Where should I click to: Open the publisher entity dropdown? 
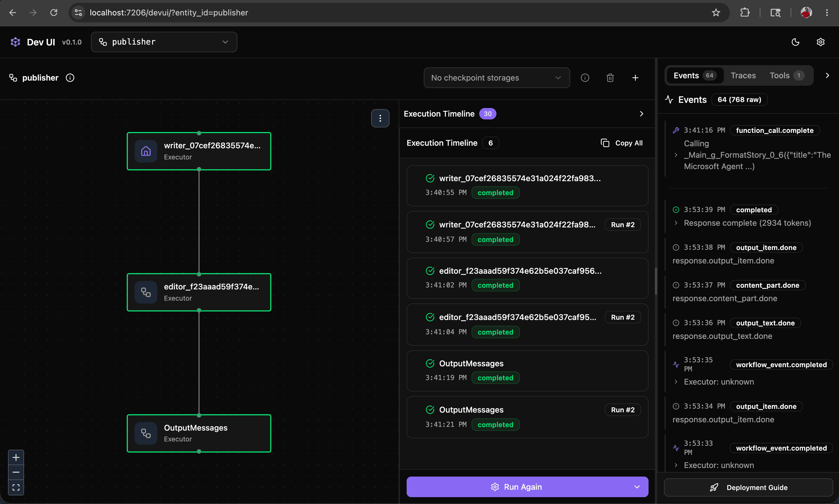coord(164,42)
